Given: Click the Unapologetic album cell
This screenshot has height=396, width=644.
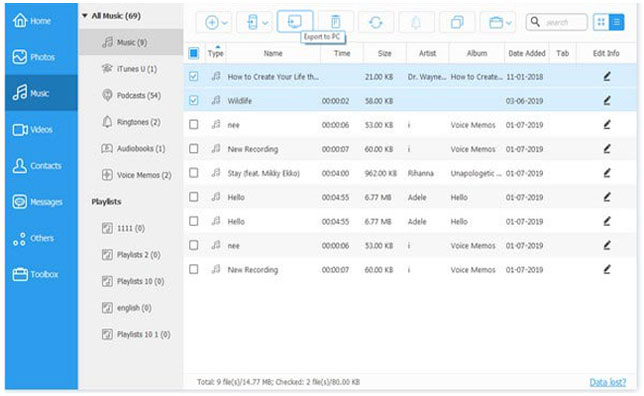Looking at the screenshot, I should click(476, 173).
